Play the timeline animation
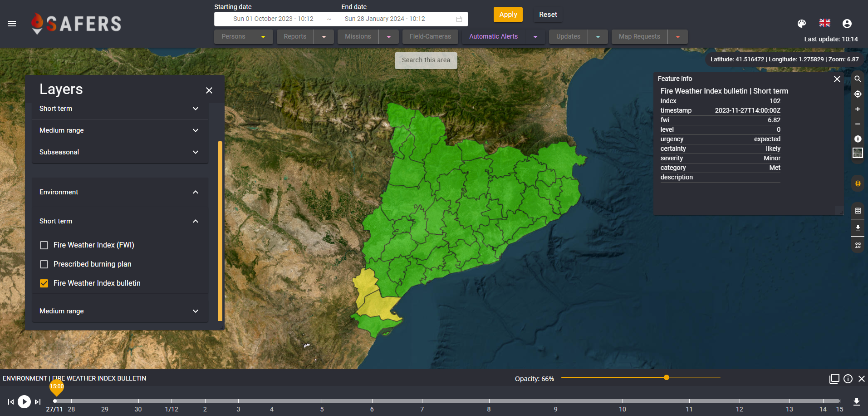The image size is (868, 416). [x=24, y=402]
